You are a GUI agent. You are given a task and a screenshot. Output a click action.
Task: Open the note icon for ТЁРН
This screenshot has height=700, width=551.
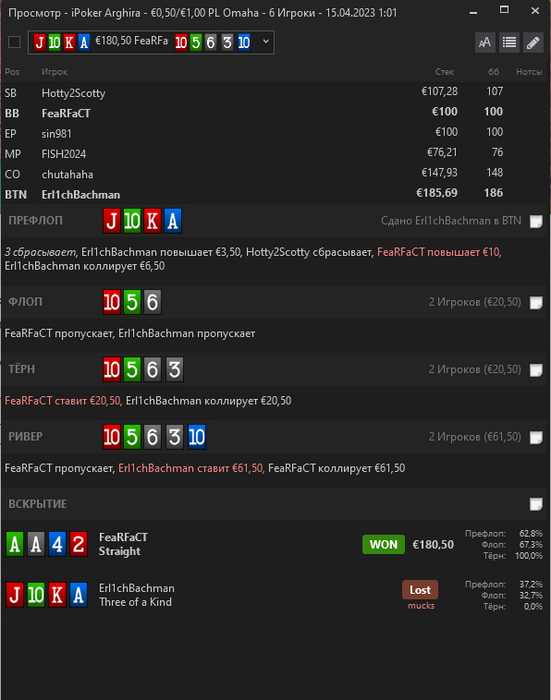click(x=536, y=370)
